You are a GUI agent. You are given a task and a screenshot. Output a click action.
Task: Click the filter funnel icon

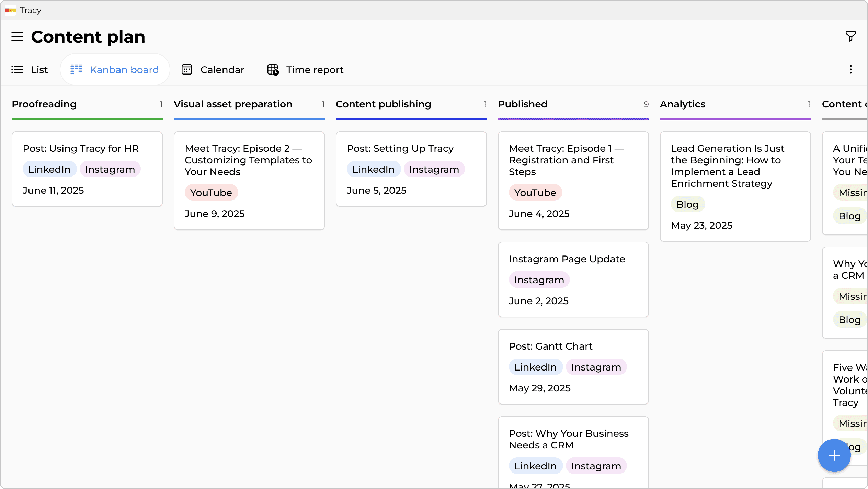pyautogui.click(x=850, y=36)
